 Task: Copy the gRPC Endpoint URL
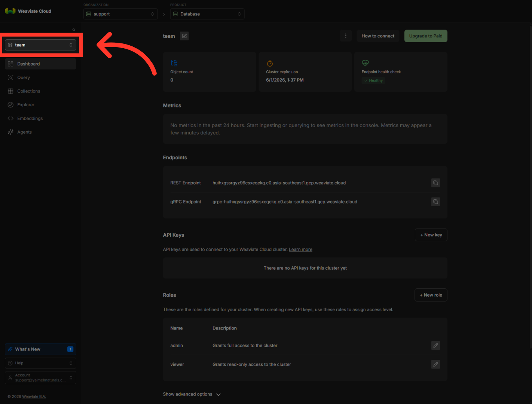click(435, 202)
